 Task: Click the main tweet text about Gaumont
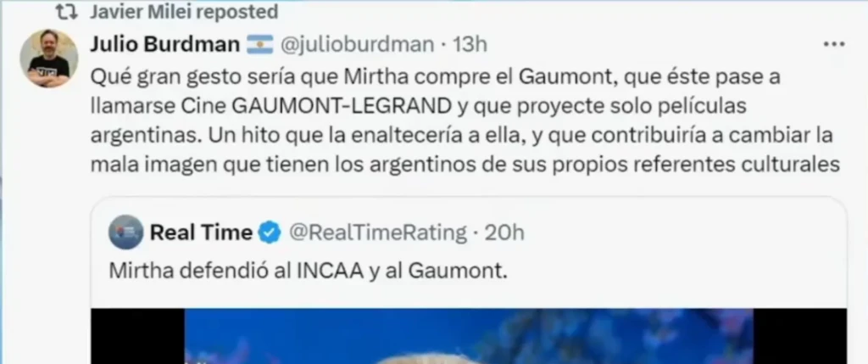465,120
